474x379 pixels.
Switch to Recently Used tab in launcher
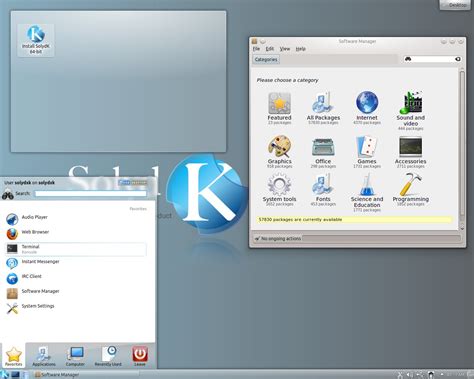pyautogui.click(x=108, y=356)
